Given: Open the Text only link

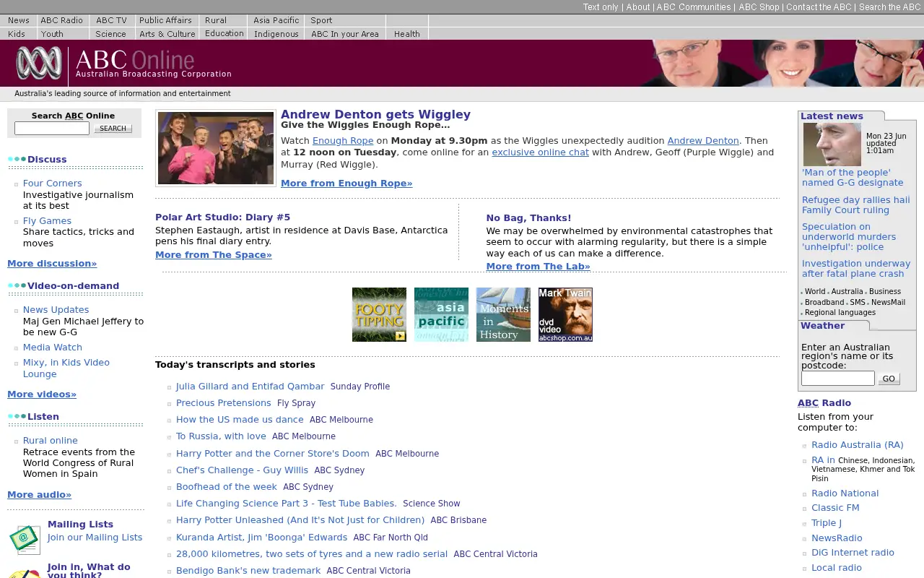Looking at the screenshot, I should coord(601,7).
